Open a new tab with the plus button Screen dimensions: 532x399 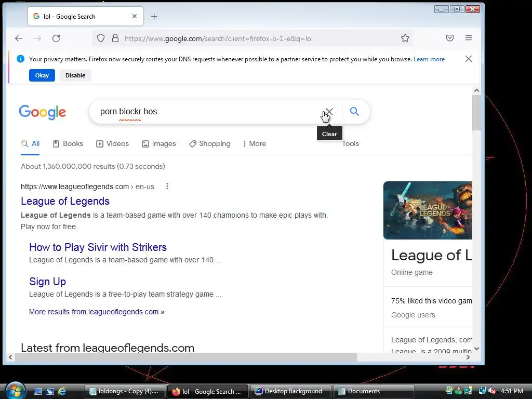pyautogui.click(x=154, y=16)
